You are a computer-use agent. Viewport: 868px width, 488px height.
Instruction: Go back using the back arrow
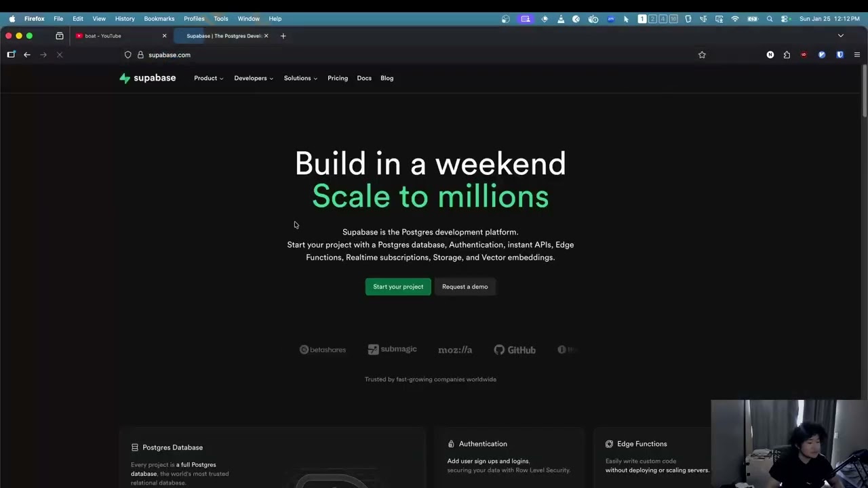tap(27, 55)
